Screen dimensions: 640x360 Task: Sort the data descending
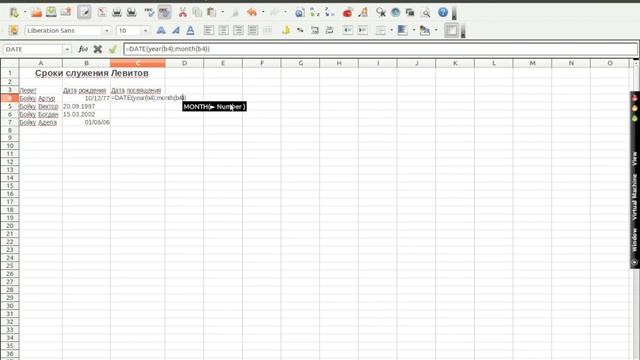329,13
